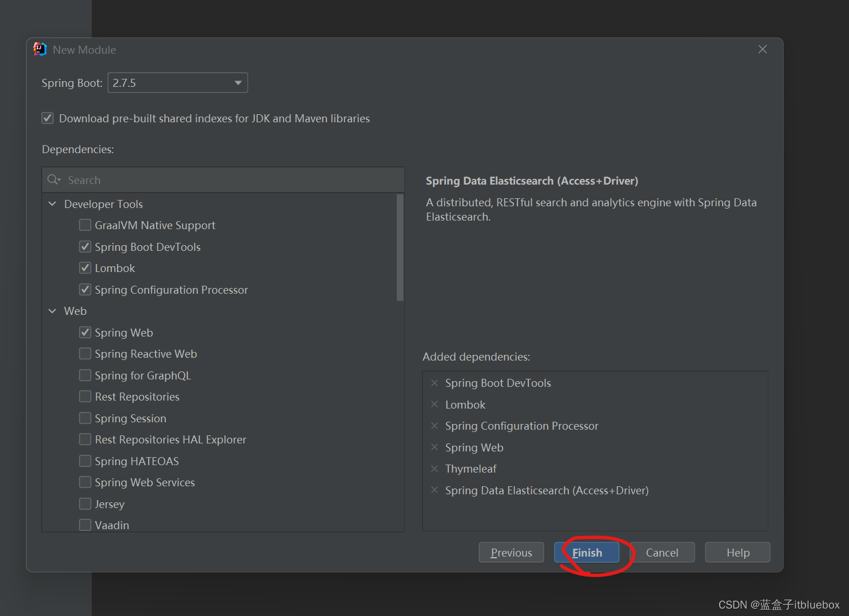Enable GraalVM Native Support checkbox
849x616 pixels.
85,225
